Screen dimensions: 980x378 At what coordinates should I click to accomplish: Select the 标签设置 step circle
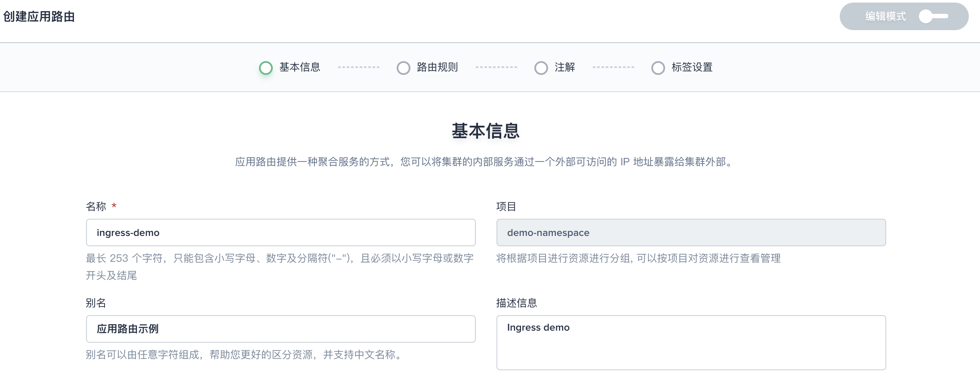(658, 68)
